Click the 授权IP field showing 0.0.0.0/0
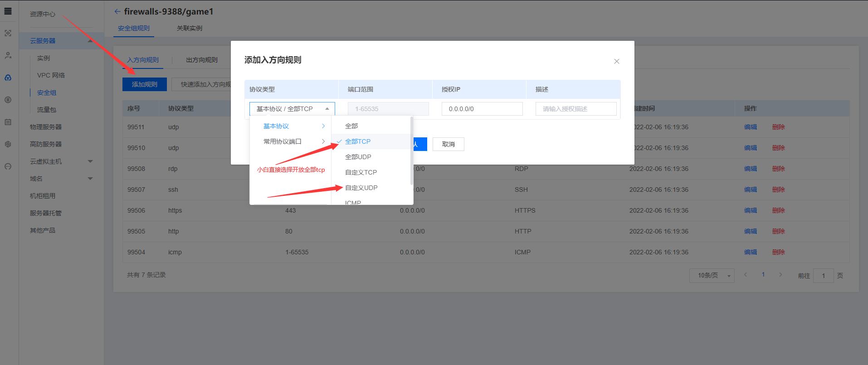 pos(482,109)
